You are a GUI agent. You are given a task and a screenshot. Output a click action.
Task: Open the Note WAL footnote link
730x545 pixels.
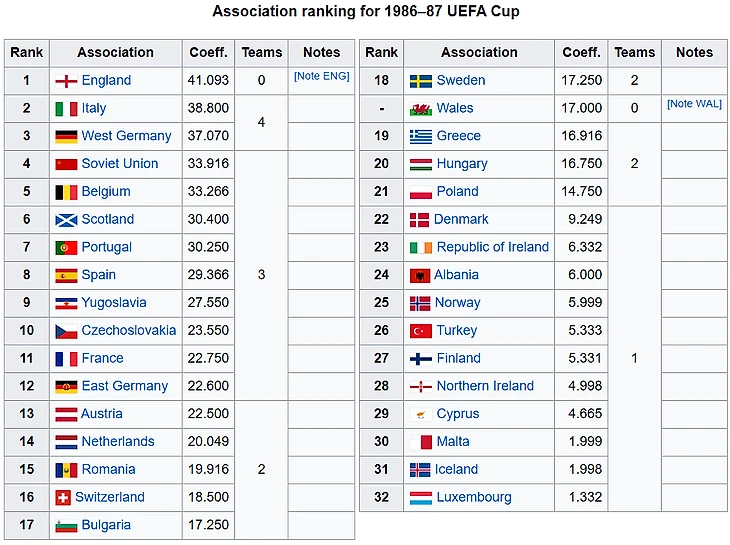pos(694,105)
